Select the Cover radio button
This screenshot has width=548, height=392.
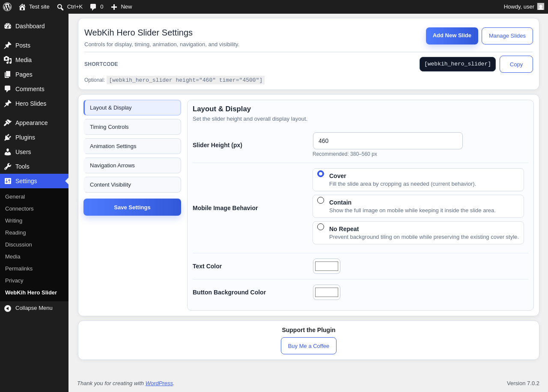click(321, 174)
